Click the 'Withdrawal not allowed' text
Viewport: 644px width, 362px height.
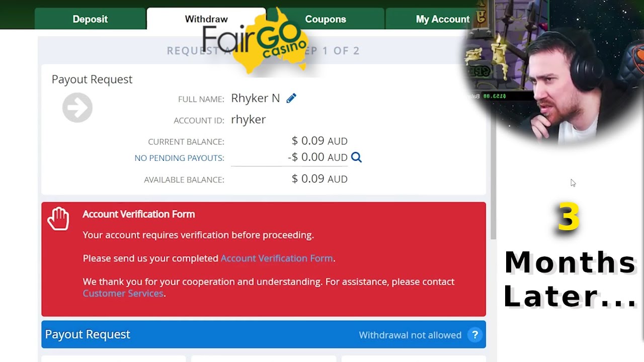pyautogui.click(x=410, y=335)
